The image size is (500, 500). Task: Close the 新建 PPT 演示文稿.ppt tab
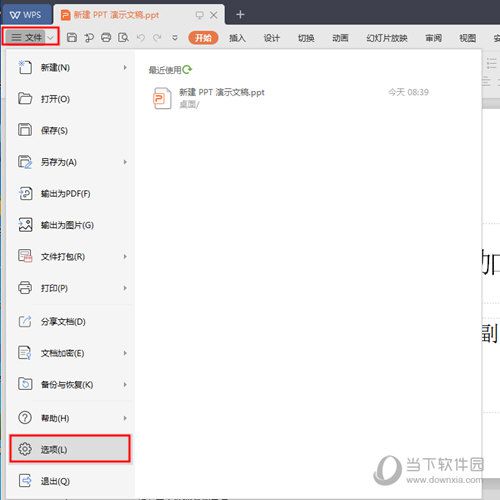point(214,15)
